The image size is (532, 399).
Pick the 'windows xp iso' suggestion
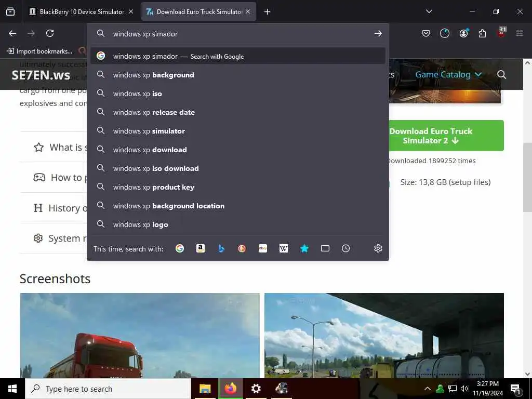click(238, 94)
